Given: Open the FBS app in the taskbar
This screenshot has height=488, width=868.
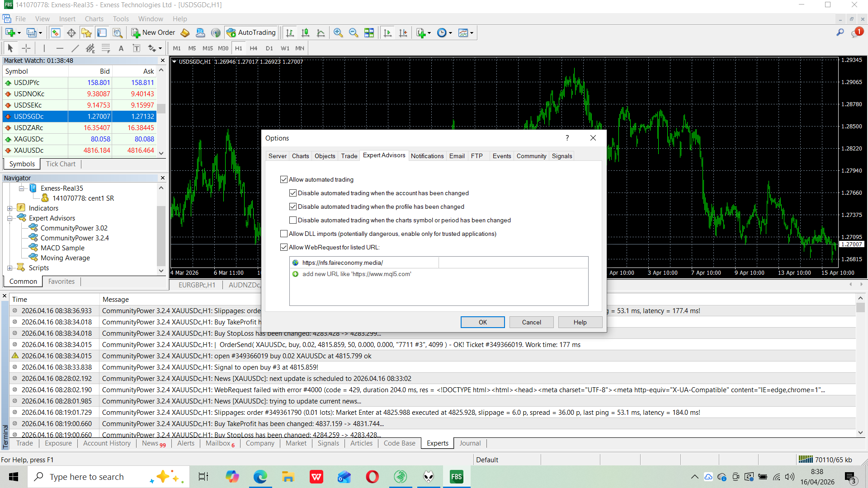Looking at the screenshot, I should pos(457,477).
